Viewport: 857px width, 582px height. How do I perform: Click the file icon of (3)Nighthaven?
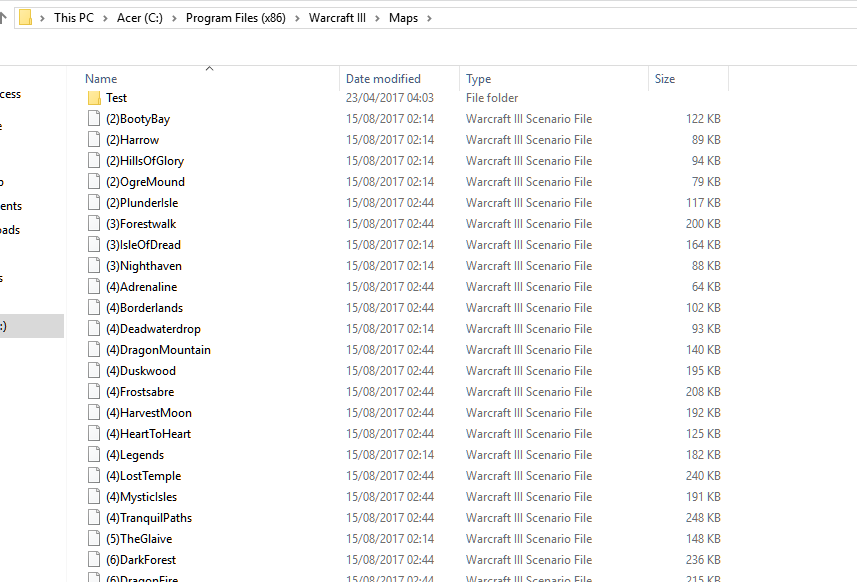[x=94, y=266]
